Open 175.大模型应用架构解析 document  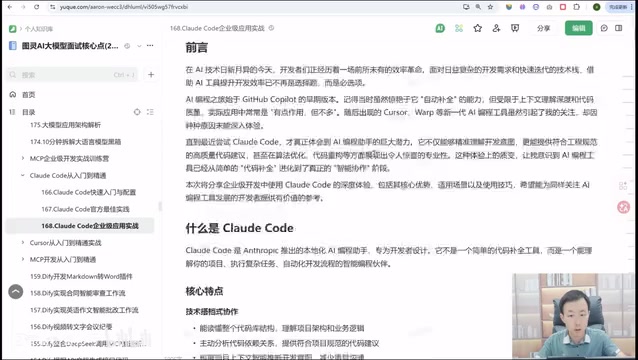pyautogui.click(x=65, y=125)
